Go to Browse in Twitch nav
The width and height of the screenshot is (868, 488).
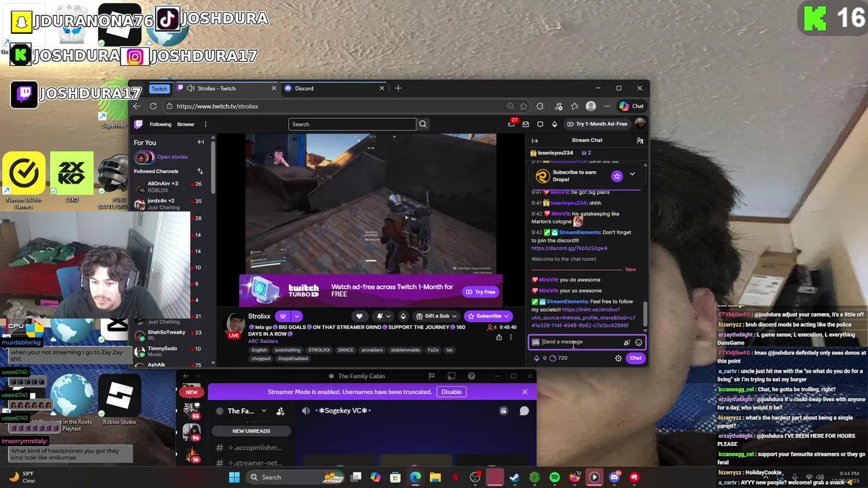tap(186, 124)
